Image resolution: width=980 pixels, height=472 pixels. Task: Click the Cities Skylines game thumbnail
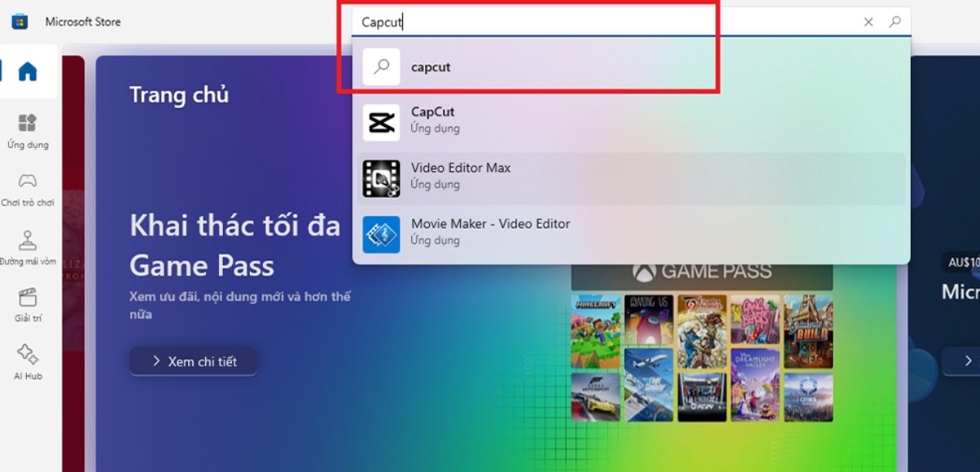pyautogui.click(x=808, y=396)
